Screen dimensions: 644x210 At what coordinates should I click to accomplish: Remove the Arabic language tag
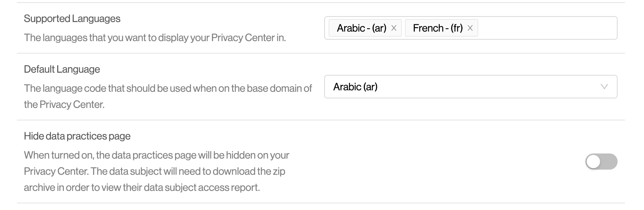point(394,28)
